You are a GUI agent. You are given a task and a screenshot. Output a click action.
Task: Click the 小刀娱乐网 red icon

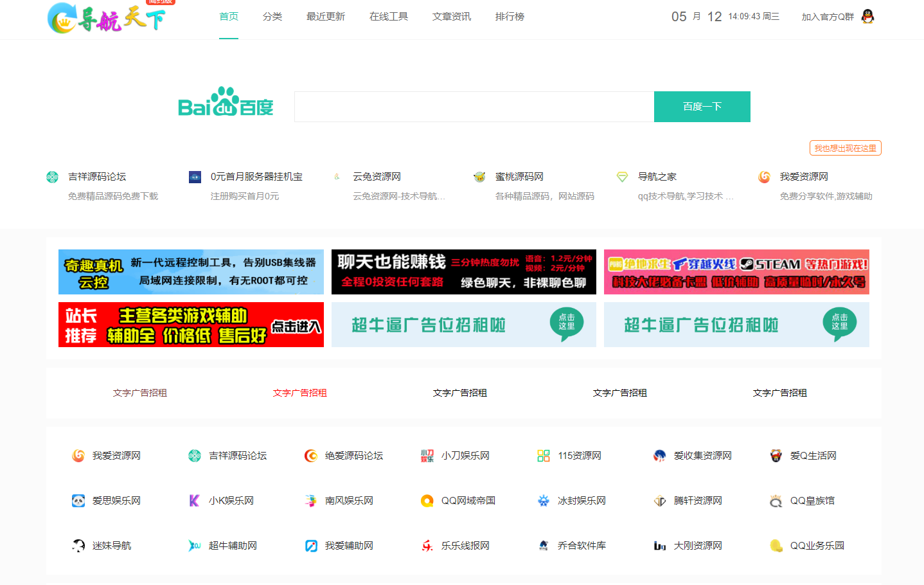tap(427, 456)
